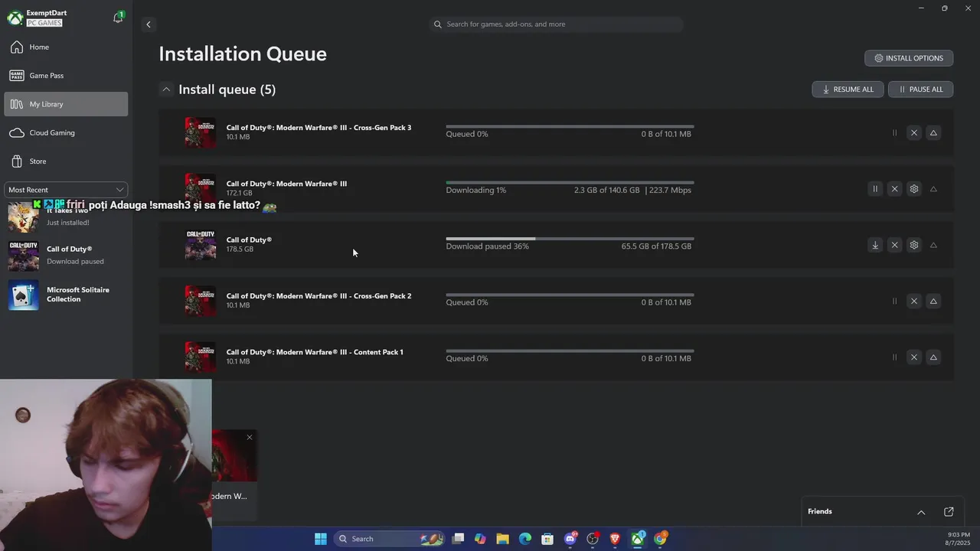
Task: Move Modern Warfare III (172.1 GB) up in queue
Action: pyautogui.click(x=933, y=189)
